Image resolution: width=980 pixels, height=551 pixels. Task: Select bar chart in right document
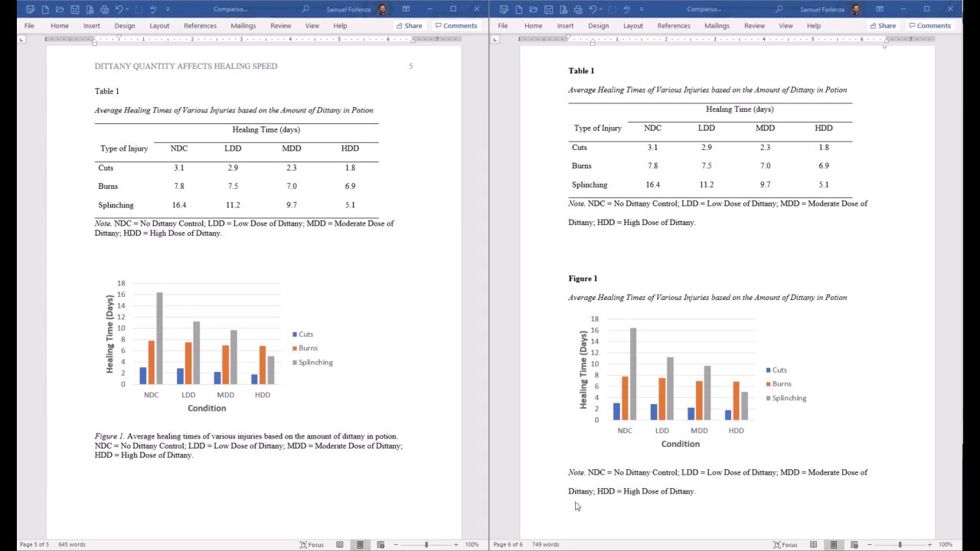coord(694,383)
